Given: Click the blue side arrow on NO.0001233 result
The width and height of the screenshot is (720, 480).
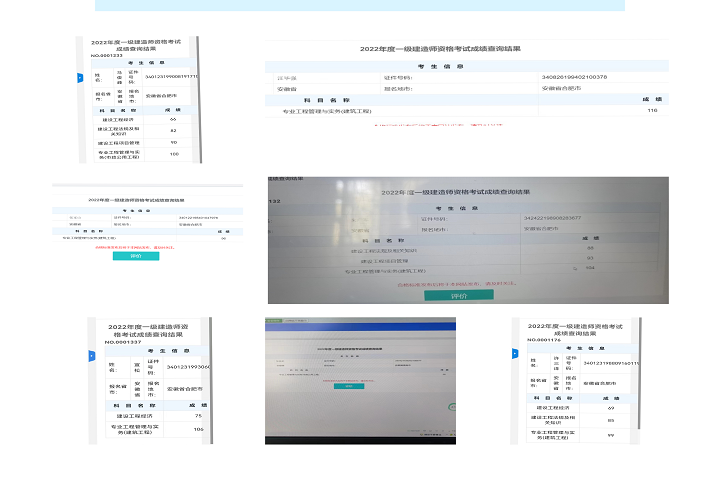Looking at the screenshot, I should click(x=80, y=76).
